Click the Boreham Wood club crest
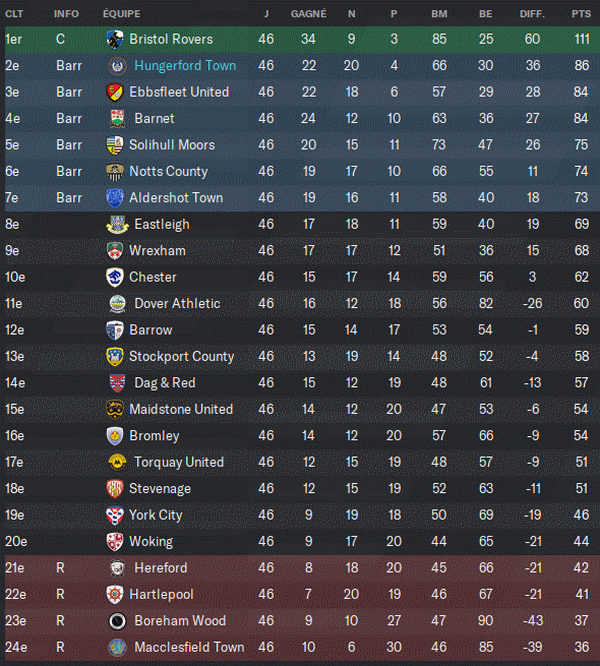 pos(117,621)
